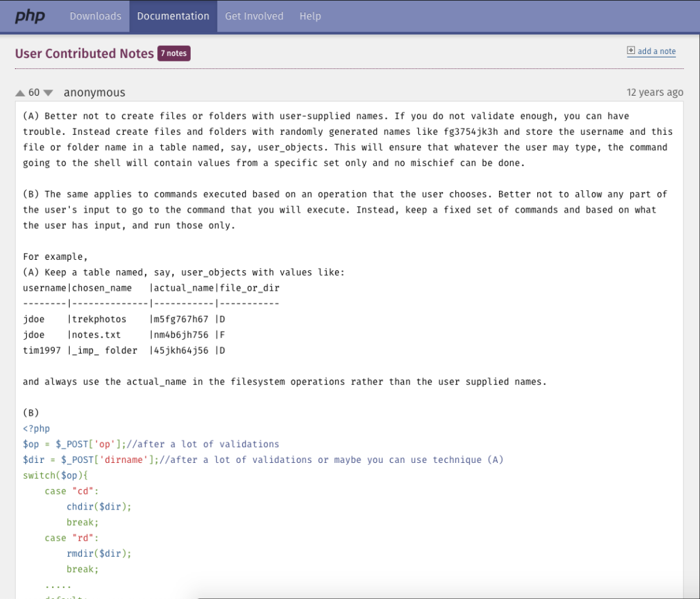Screen dimensions: 700x599
Task: Click the User Contributed Notes heading
Action: tap(84, 53)
